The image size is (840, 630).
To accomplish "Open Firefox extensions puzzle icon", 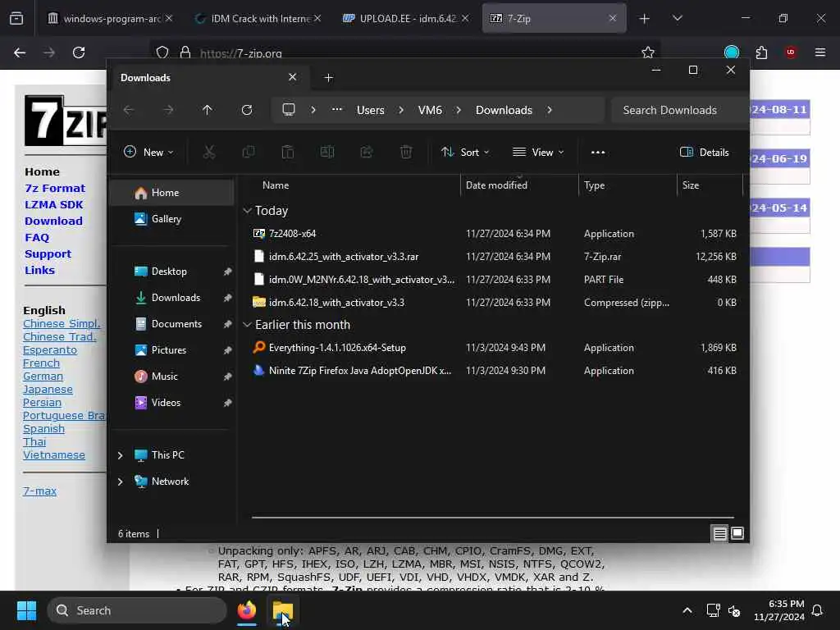I will [x=761, y=52].
